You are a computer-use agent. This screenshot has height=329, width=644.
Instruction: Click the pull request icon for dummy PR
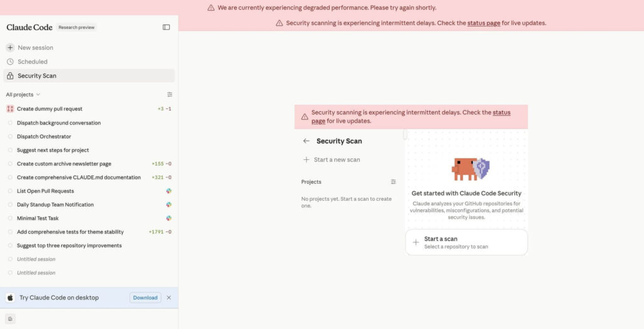10,109
